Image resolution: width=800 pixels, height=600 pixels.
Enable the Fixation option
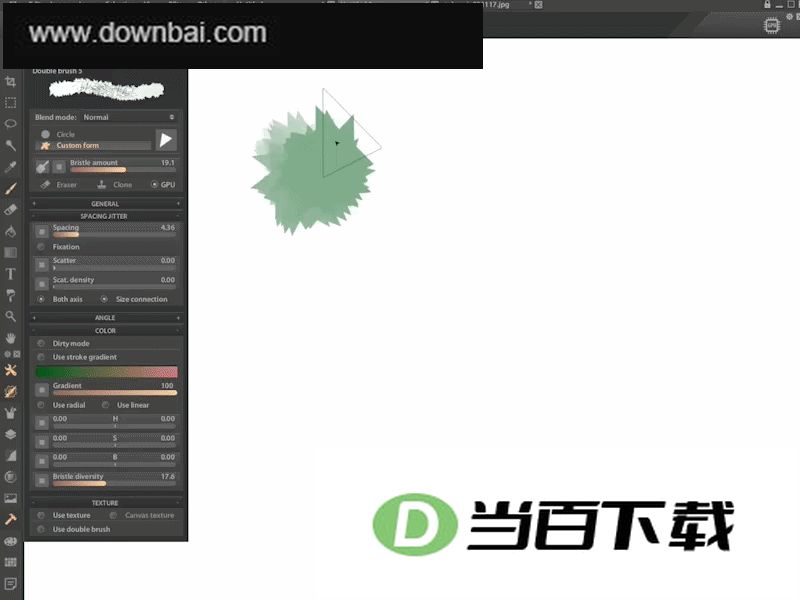[59, 247]
